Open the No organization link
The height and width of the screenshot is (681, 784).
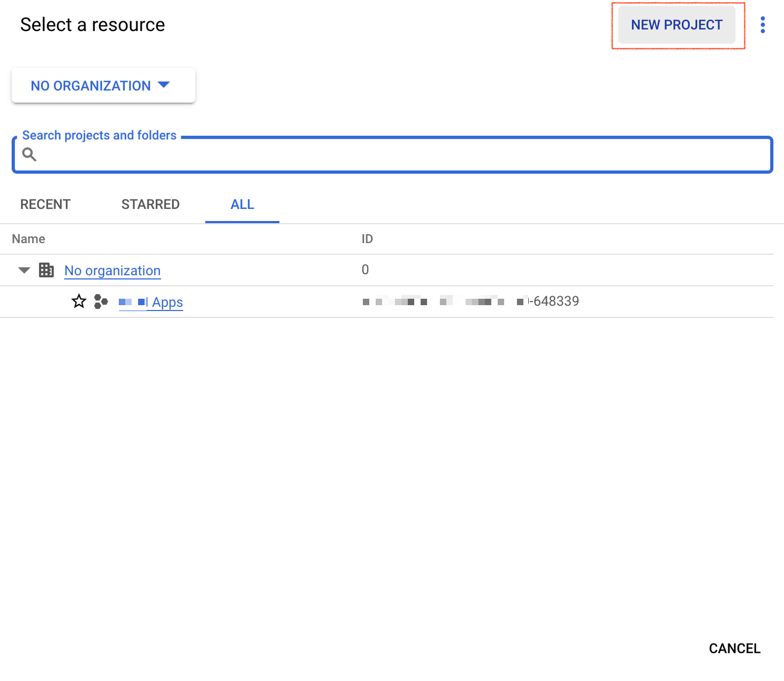pos(112,271)
